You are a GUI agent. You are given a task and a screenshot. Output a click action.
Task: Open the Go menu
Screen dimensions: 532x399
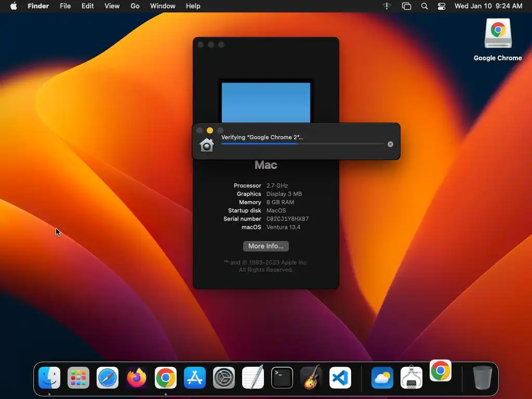click(135, 6)
